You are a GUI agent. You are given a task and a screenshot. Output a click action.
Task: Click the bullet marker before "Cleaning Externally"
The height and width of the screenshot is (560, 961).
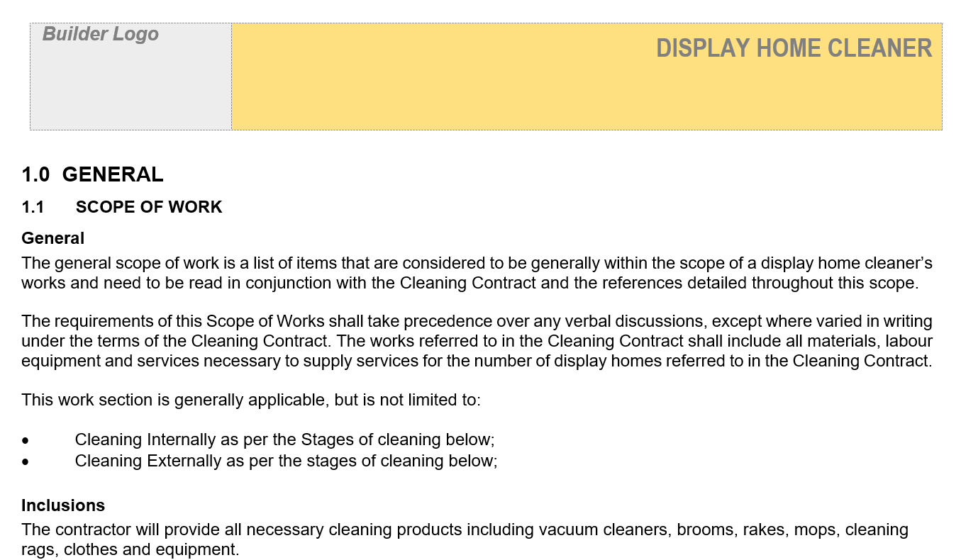[26, 461]
